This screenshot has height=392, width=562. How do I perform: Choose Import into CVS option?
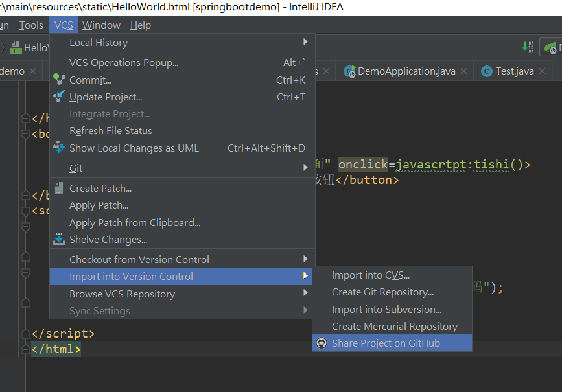[x=392, y=275]
